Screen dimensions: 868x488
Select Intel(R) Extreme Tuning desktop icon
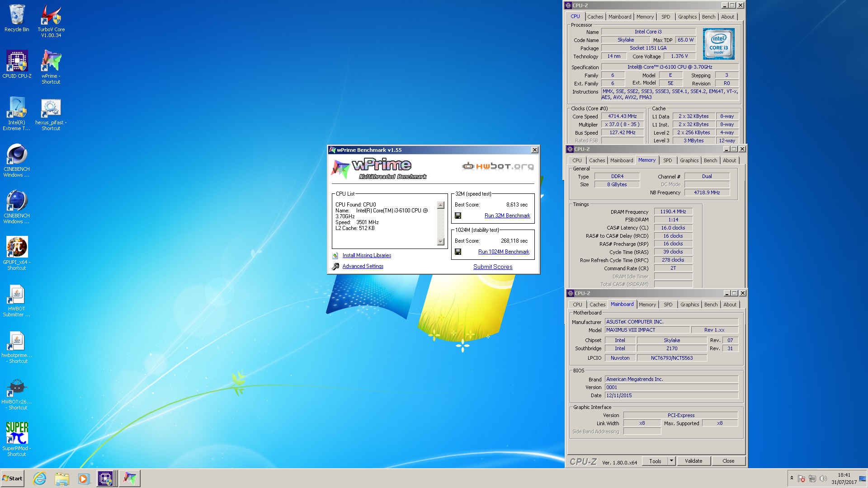pyautogui.click(x=17, y=114)
